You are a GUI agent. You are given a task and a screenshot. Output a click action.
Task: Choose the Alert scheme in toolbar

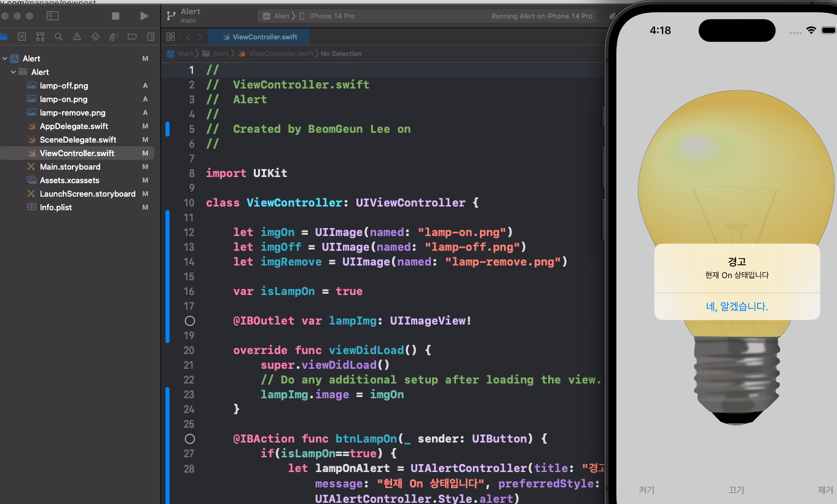pos(277,16)
